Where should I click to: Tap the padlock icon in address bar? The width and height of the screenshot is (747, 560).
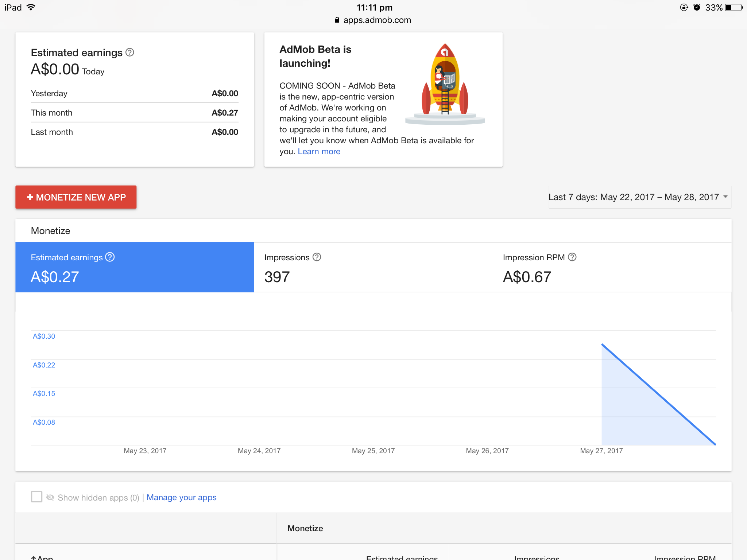click(337, 20)
